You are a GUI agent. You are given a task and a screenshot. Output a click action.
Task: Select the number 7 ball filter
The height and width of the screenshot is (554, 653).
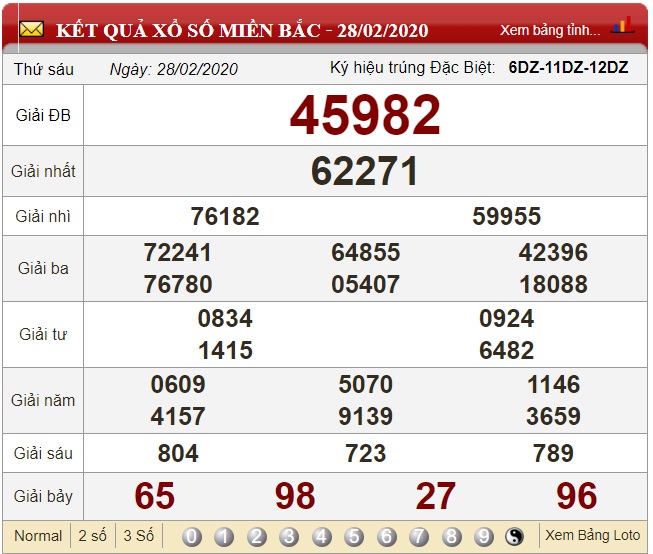point(419,537)
